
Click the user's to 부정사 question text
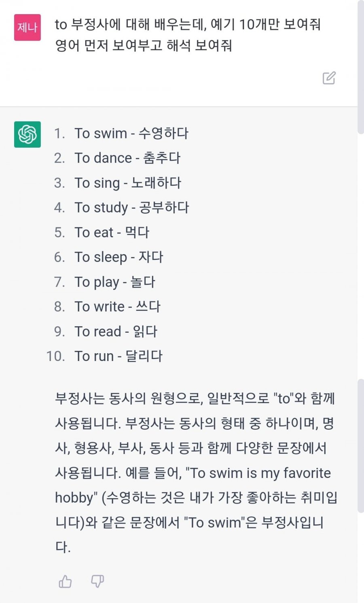coord(188,35)
